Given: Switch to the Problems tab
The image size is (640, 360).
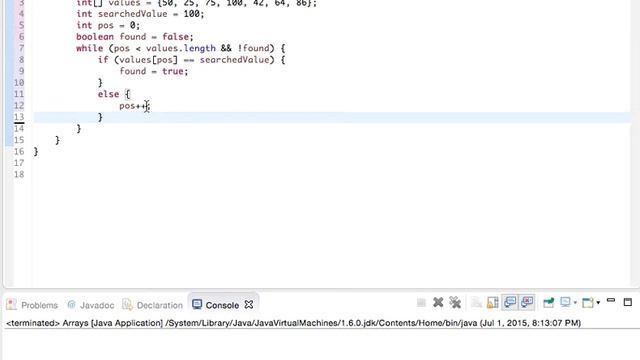Looking at the screenshot, I should tap(39, 305).
